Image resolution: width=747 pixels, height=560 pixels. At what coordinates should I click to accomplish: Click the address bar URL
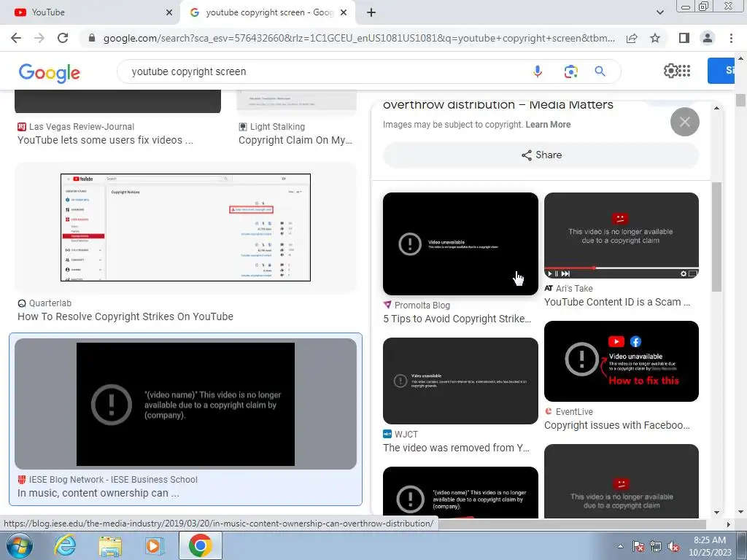359,38
